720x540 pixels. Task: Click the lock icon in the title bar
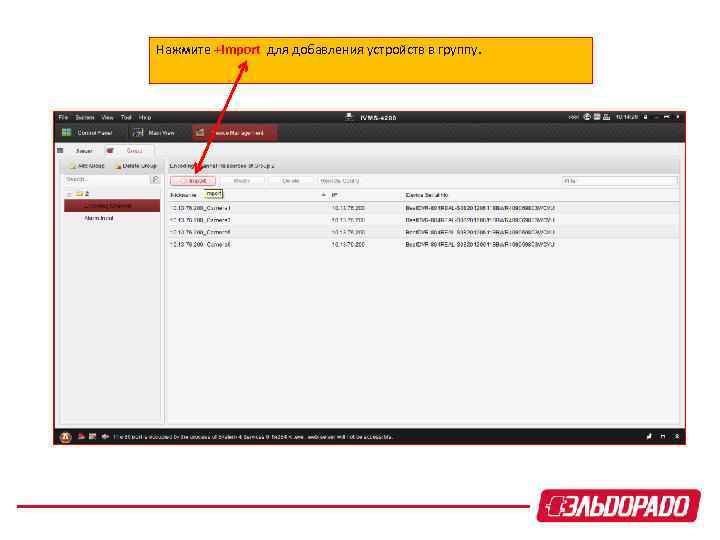point(646,117)
